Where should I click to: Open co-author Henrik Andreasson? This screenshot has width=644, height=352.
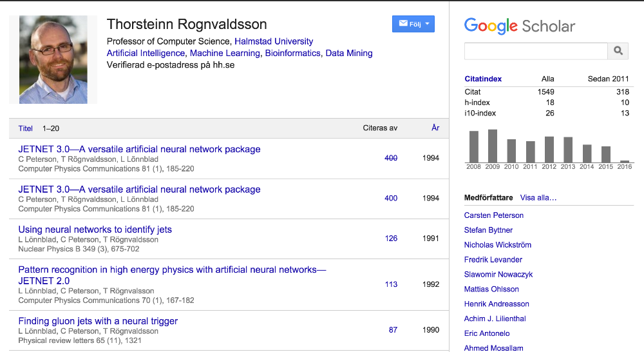(497, 304)
